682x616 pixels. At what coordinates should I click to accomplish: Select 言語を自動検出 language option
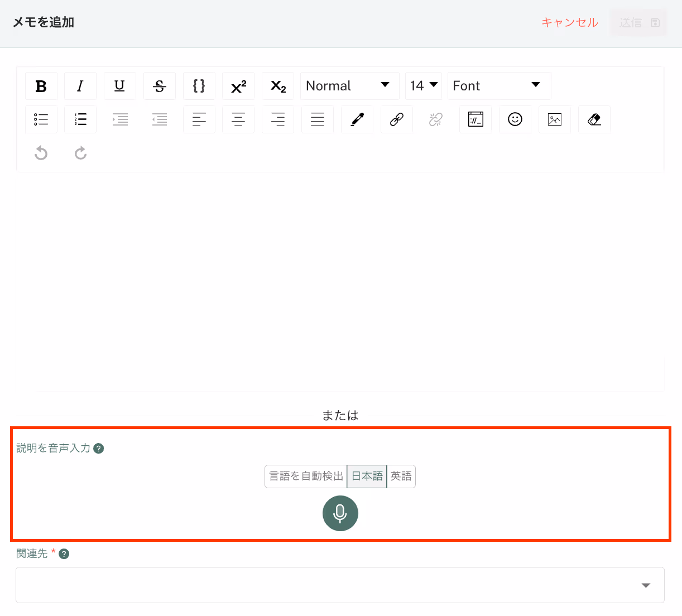306,477
